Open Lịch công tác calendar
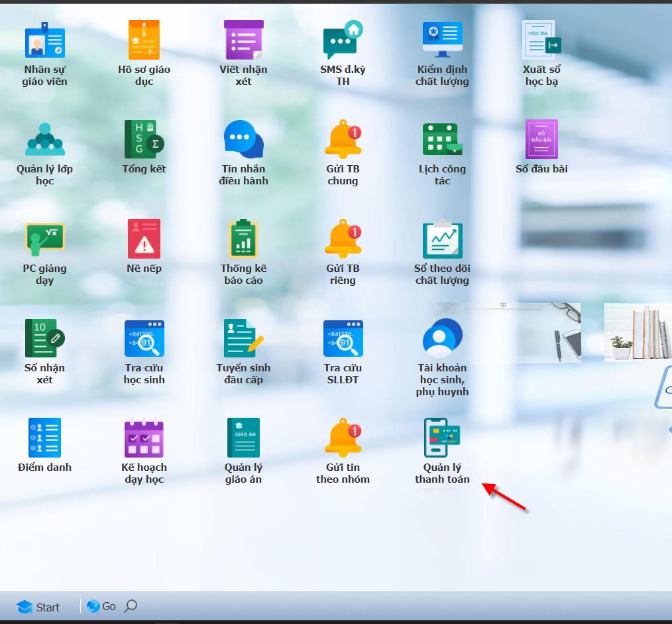 coord(442,140)
